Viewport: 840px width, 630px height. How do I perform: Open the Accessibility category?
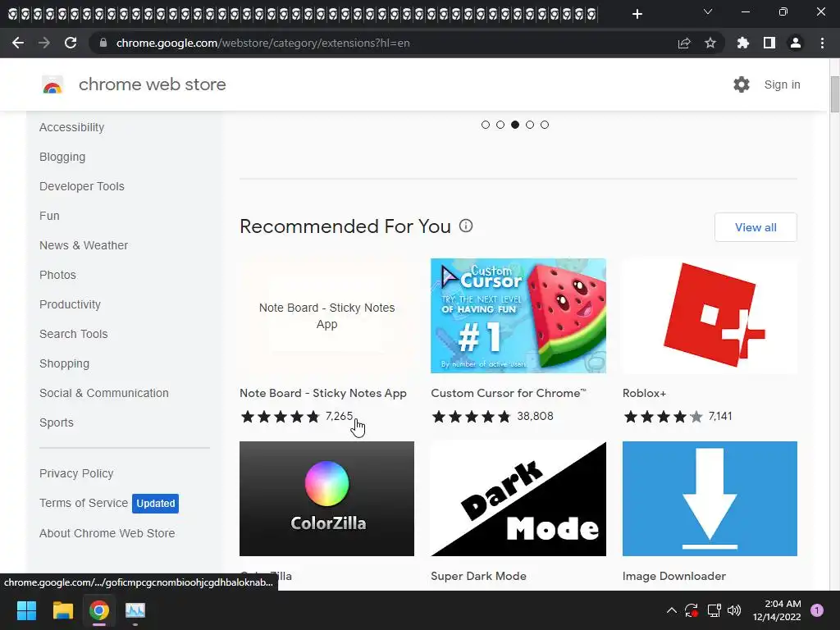[x=72, y=127]
